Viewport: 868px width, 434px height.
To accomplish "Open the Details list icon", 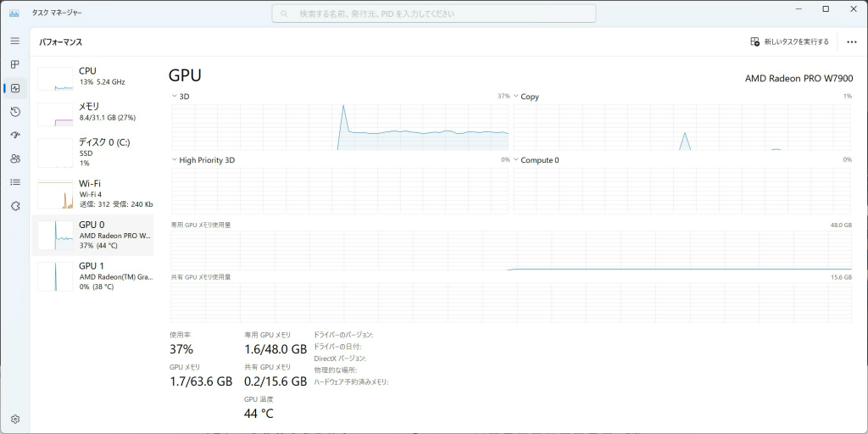I will point(15,182).
